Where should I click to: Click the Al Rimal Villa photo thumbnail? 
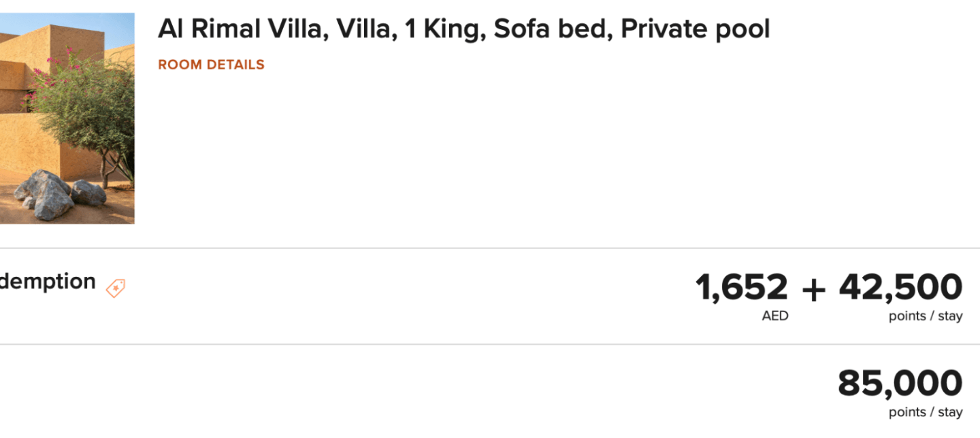[x=67, y=118]
